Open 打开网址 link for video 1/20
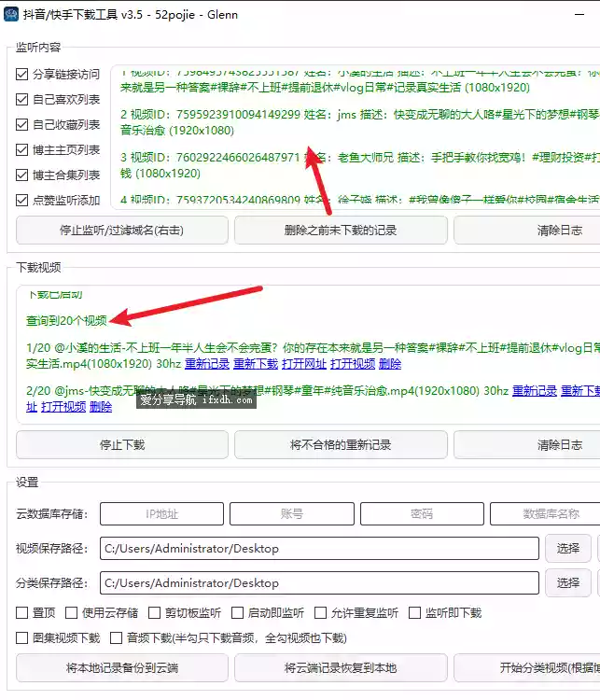The height and width of the screenshot is (700, 600). pos(304,364)
